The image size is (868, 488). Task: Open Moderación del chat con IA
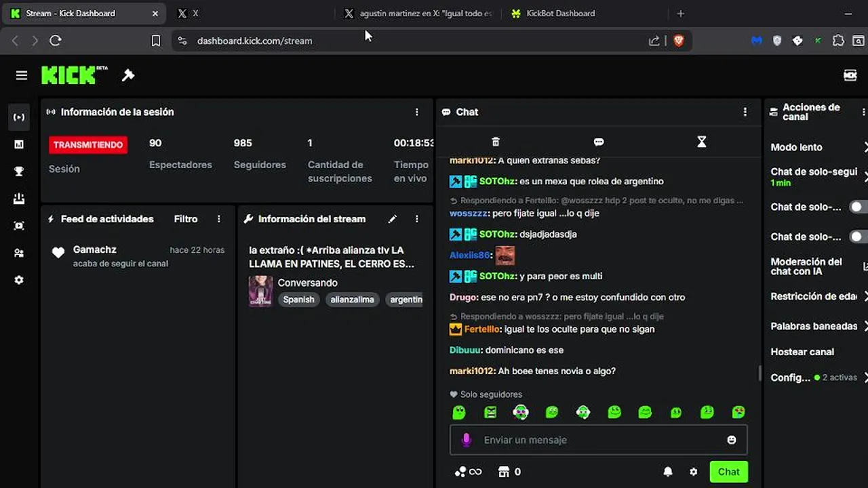point(819,266)
